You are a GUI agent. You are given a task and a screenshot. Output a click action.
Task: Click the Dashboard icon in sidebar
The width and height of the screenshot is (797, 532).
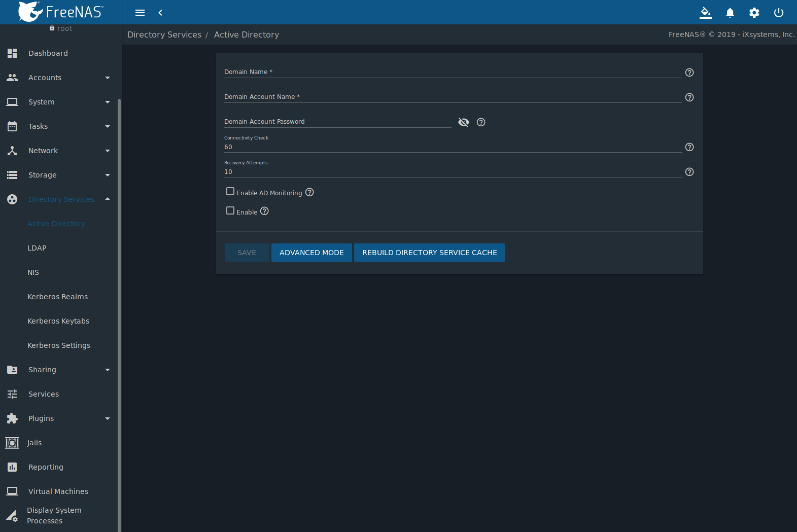12,53
